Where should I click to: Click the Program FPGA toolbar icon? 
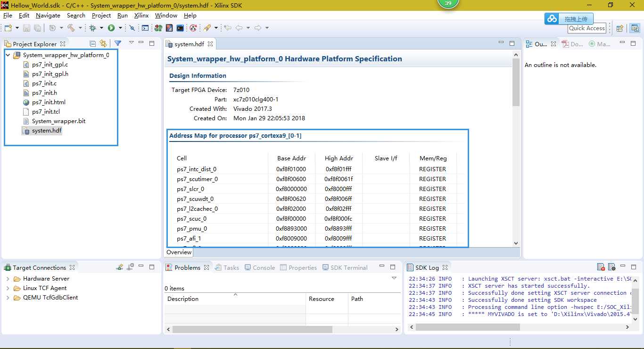coord(158,28)
